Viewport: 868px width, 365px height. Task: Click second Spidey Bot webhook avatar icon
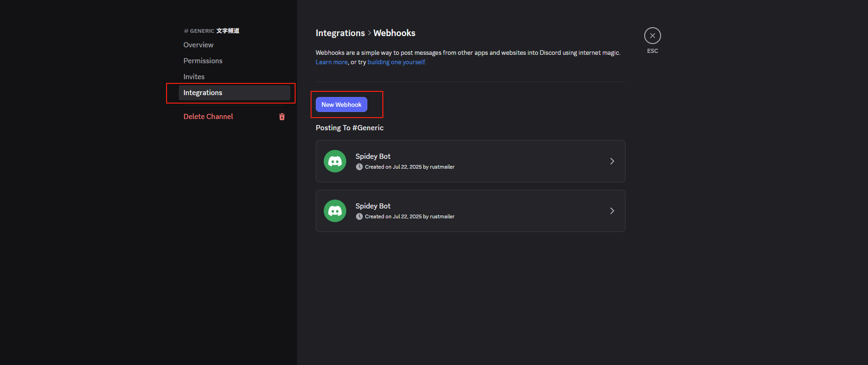[335, 211]
